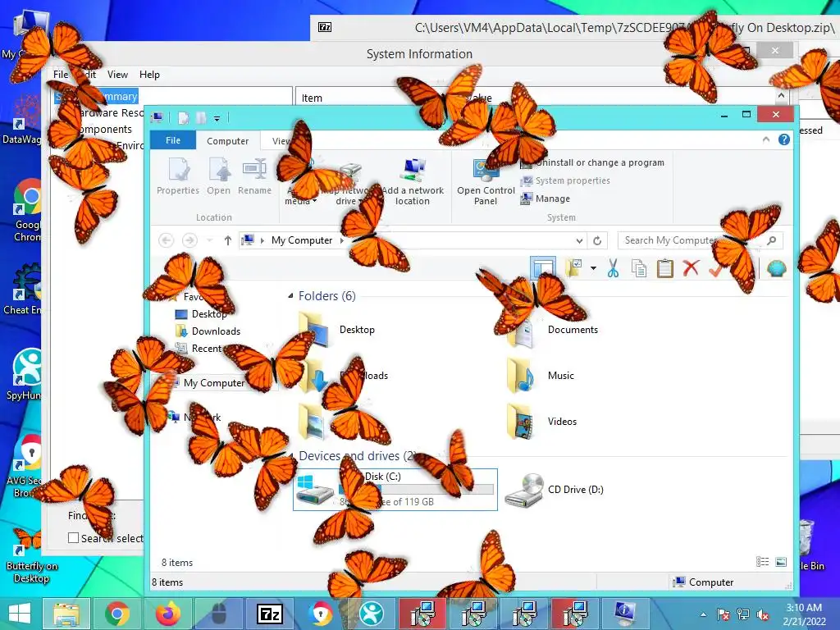Show hidden tray icons arrow

point(703,615)
